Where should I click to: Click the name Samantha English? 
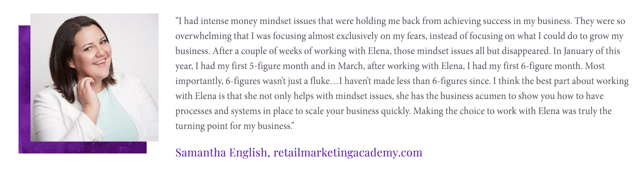point(221,152)
